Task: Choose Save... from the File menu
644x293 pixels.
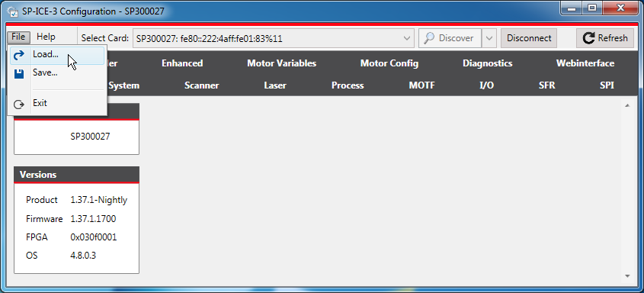Action: (x=56, y=73)
